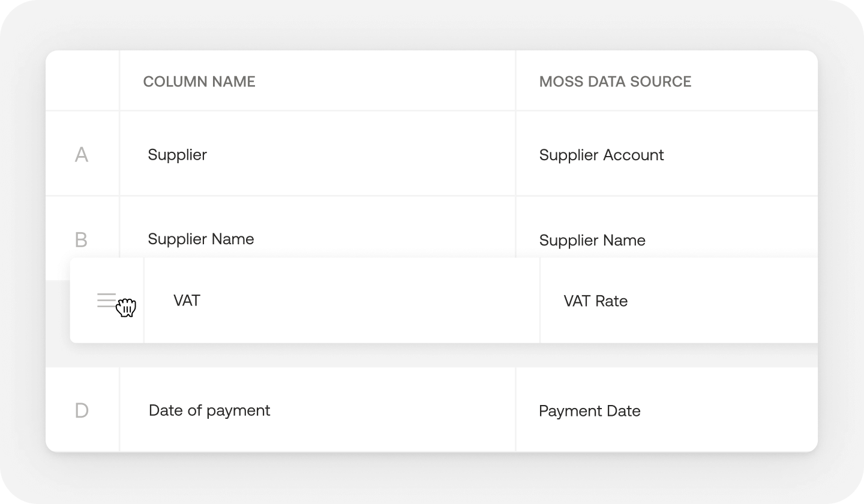The width and height of the screenshot is (864, 504).
Task: Select row letter D
Action: tap(82, 410)
